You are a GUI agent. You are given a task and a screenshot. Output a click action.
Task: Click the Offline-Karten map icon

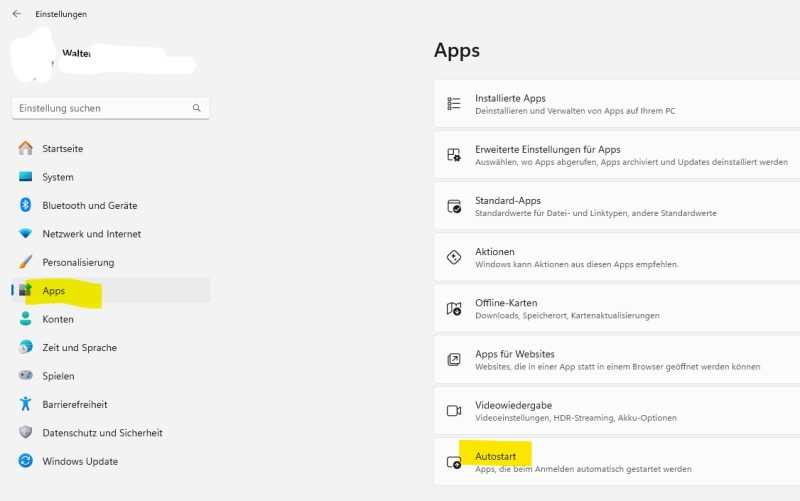454,309
